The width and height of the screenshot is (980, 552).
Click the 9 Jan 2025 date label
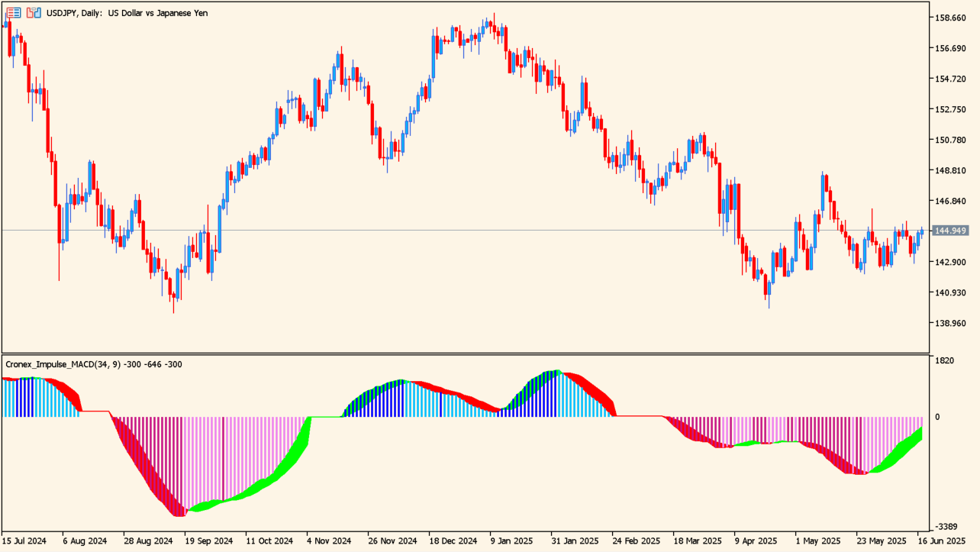[512, 541]
